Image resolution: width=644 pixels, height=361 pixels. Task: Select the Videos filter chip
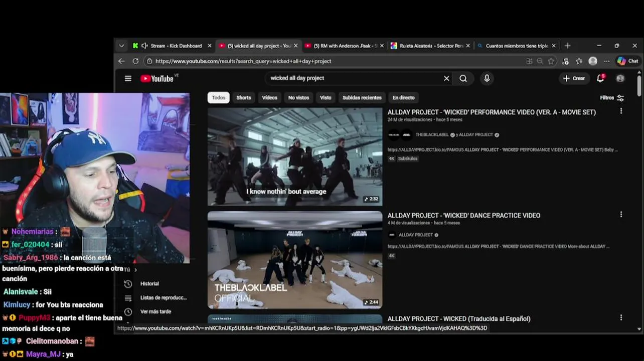(269, 98)
